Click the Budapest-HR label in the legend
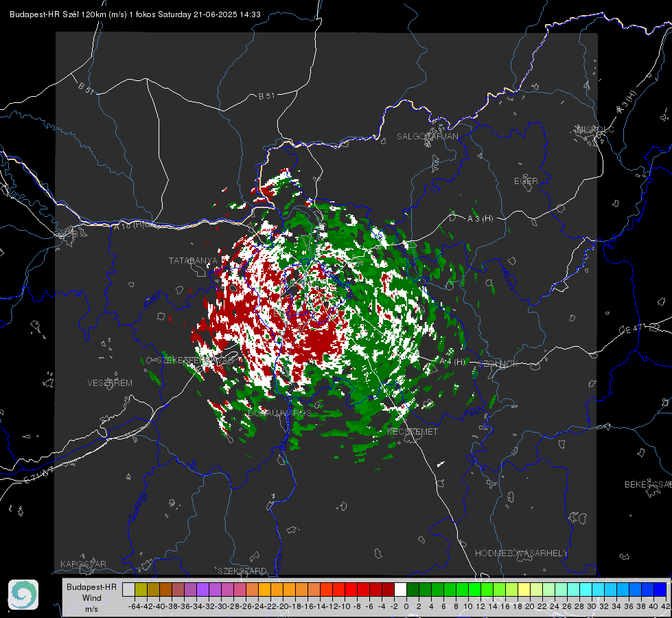The image size is (672, 618). point(92,586)
